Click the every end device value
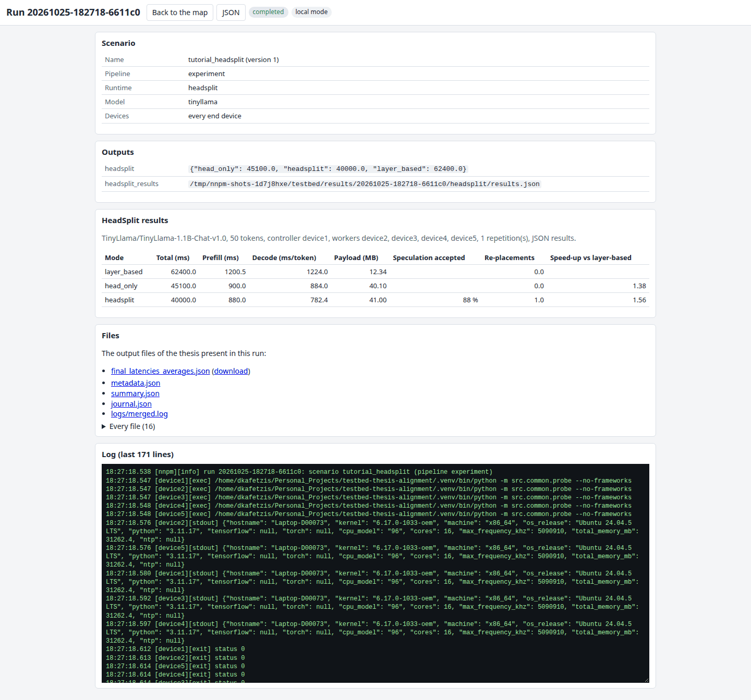The image size is (751, 700). 215,116
